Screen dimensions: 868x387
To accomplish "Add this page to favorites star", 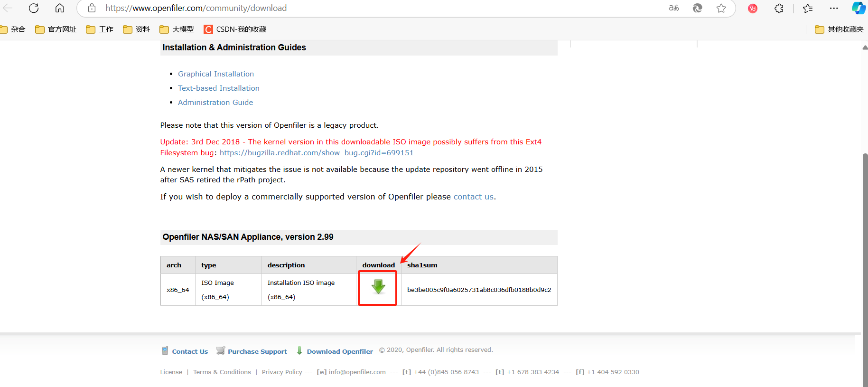I will tap(721, 8).
